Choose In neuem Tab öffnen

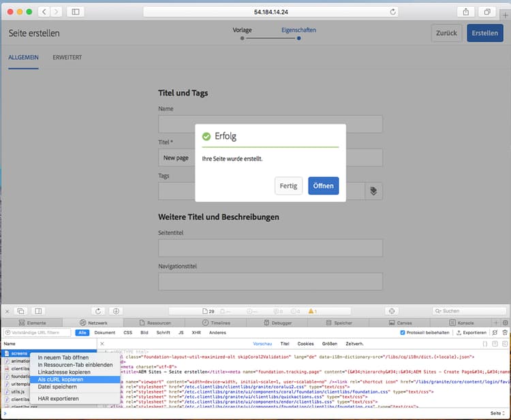(75, 357)
